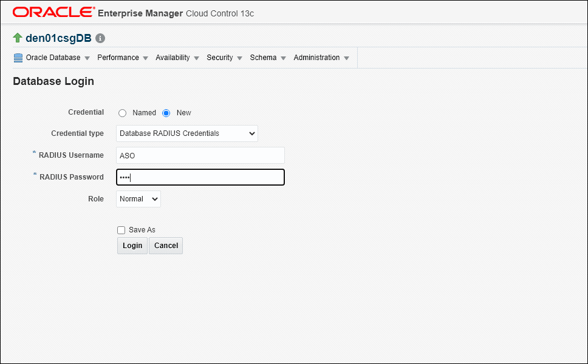Select the Named credential radio button
588x364 pixels.
pyautogui.click(x=121, y=112)
